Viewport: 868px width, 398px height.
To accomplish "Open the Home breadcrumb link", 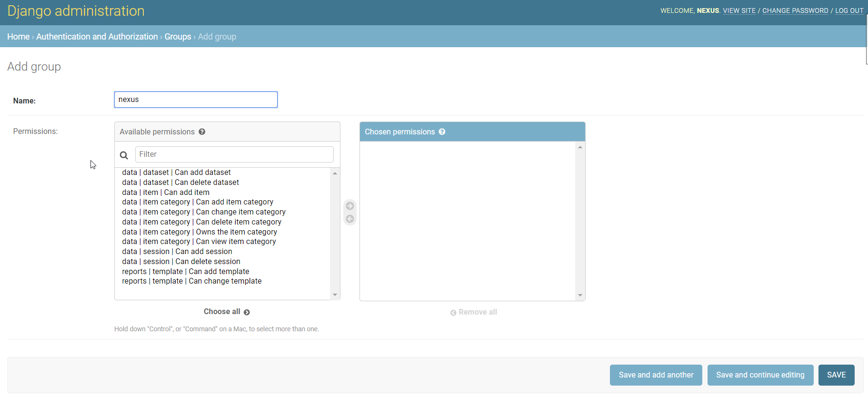I will point(18,37).
